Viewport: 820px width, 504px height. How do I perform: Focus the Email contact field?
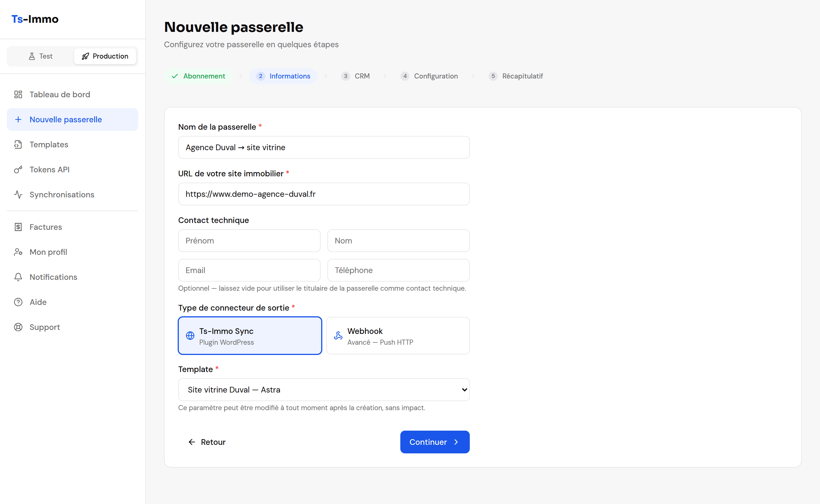coord(249,270)
